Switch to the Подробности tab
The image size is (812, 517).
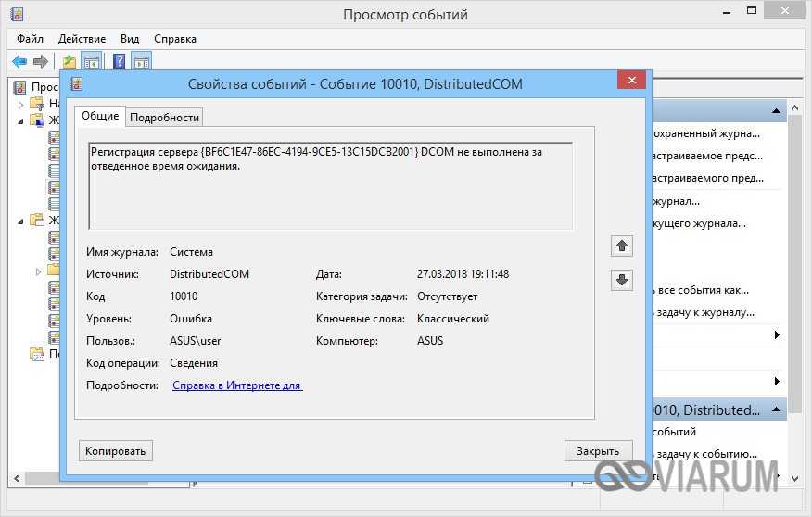pyautogui.click(x=164, y=117)
